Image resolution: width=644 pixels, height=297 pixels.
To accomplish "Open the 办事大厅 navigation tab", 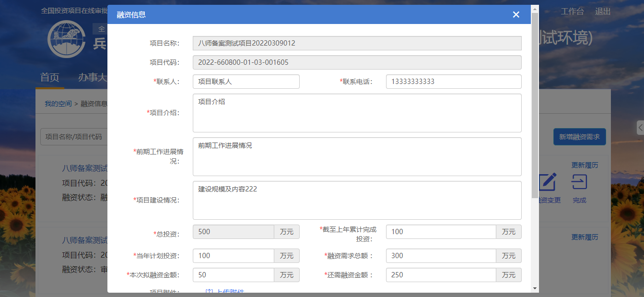I will 92,77.
